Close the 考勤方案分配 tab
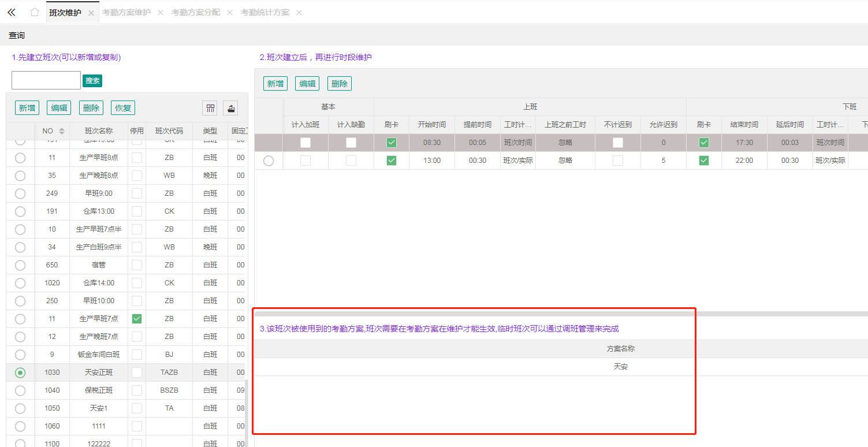The width and height of the screenshot is (868, 447). click(x=230, y=13)
